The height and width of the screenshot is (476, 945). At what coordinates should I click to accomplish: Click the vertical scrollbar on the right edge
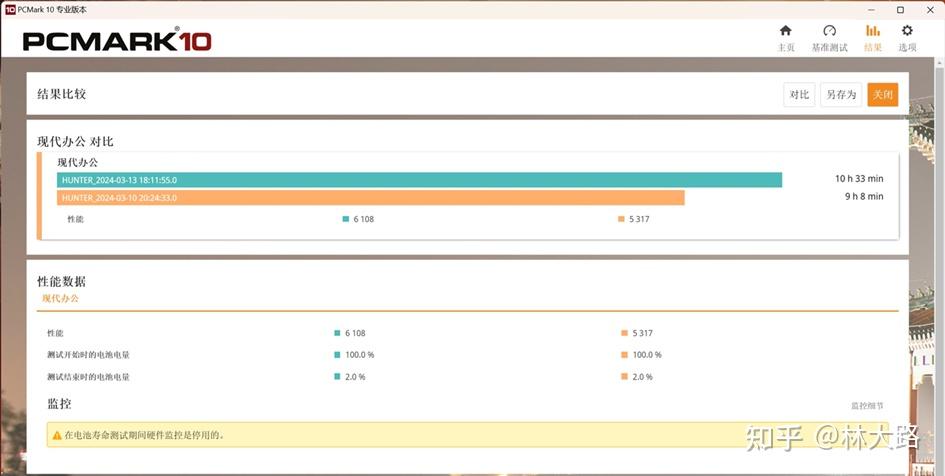(939, 265)
